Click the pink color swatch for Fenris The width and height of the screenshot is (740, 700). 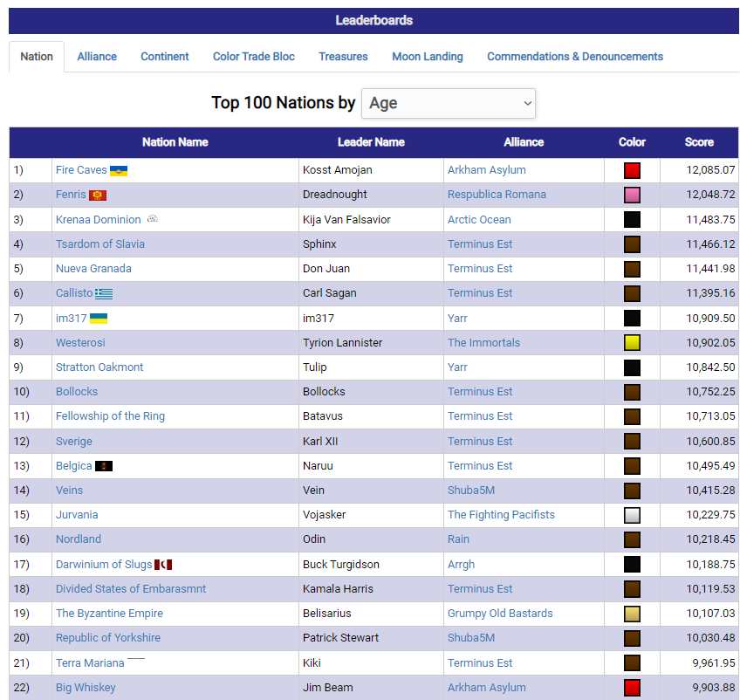click(632, 195)
